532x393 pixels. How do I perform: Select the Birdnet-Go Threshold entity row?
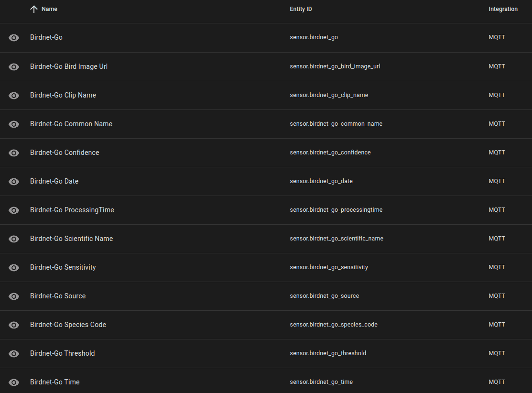coord(62,353)
